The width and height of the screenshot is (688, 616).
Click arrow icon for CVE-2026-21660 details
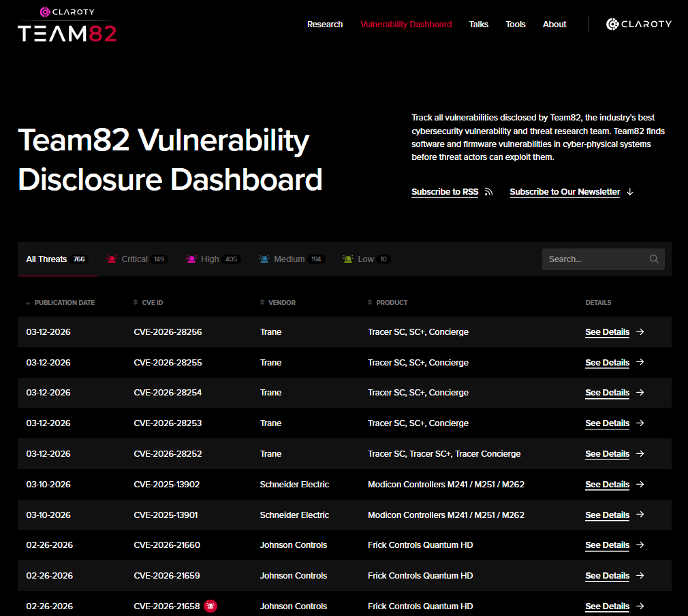pyautogui.click(x=640, y=545)
